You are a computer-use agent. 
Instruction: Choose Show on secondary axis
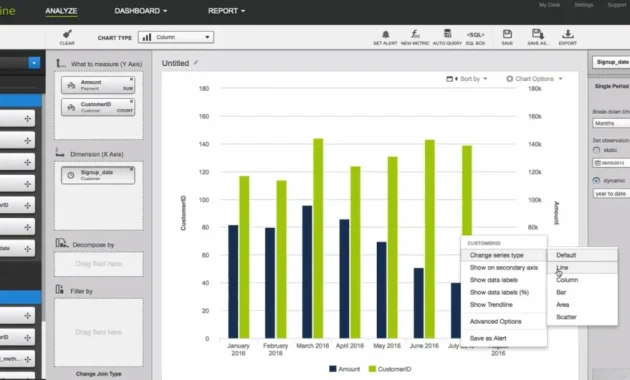tap(503, 268)
